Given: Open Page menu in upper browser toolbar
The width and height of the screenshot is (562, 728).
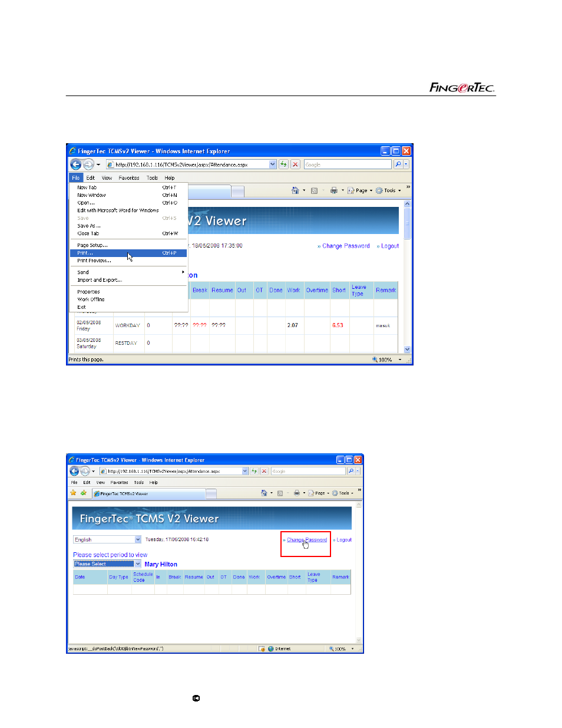Looking at the screenshot, I should 359,190.
